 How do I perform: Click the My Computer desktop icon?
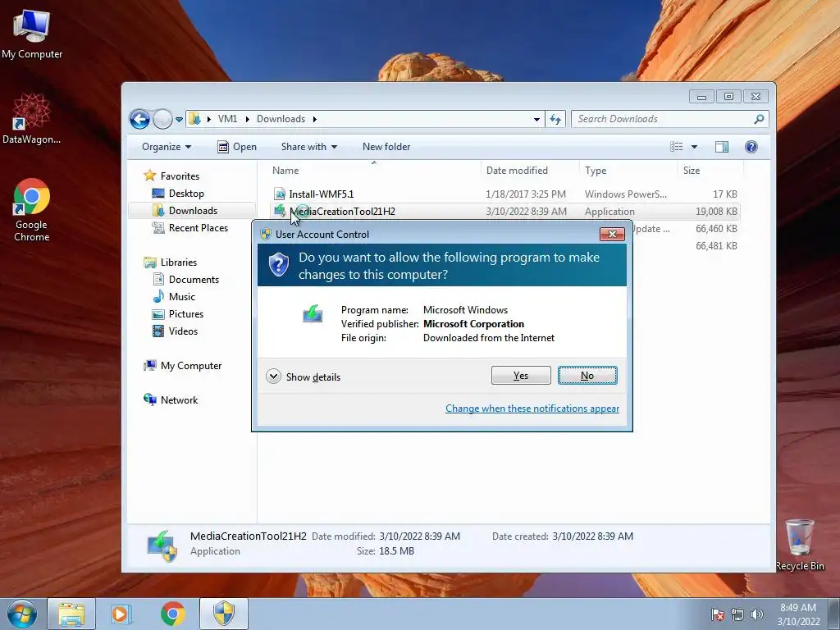32,33
